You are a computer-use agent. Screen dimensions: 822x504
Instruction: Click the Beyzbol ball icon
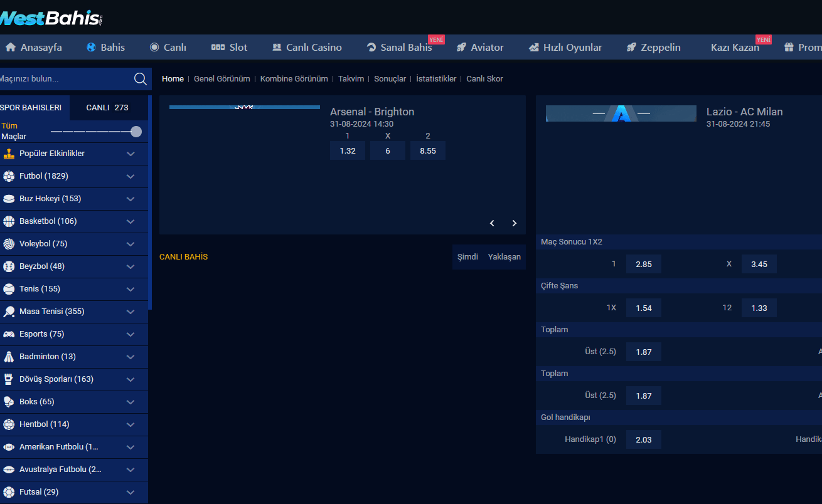point(9,266)
